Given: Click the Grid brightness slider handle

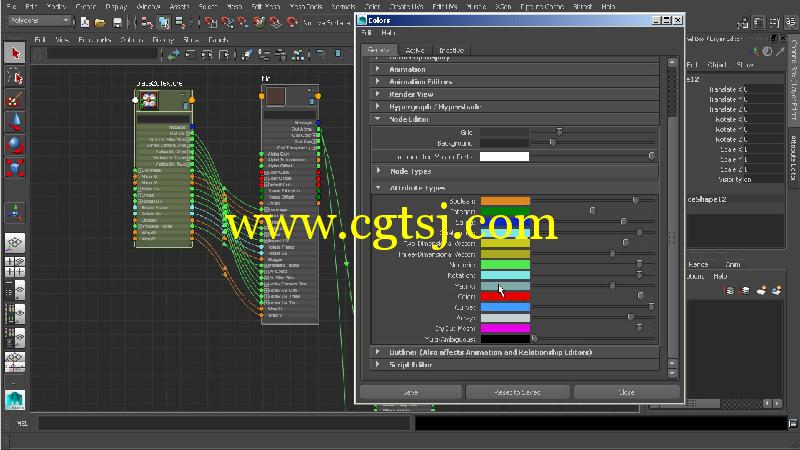Looking at the screenshot, I should tap(559, 132).
